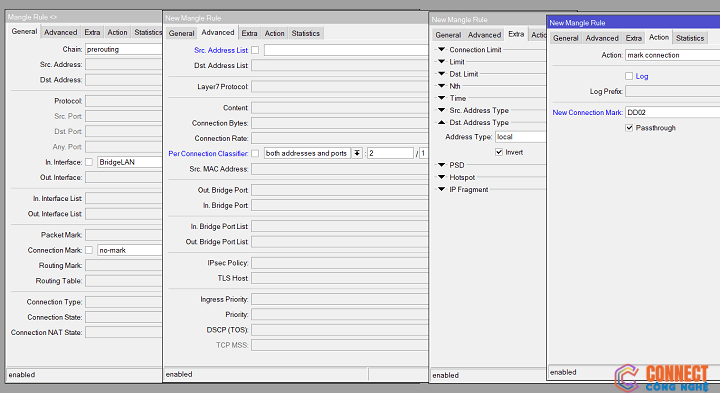Click the Packet Mark field
The width and height of the screenshot is (720, 393).
(124, 235)
